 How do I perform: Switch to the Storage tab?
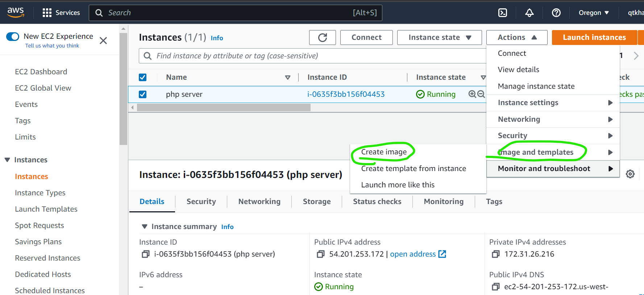317,201
